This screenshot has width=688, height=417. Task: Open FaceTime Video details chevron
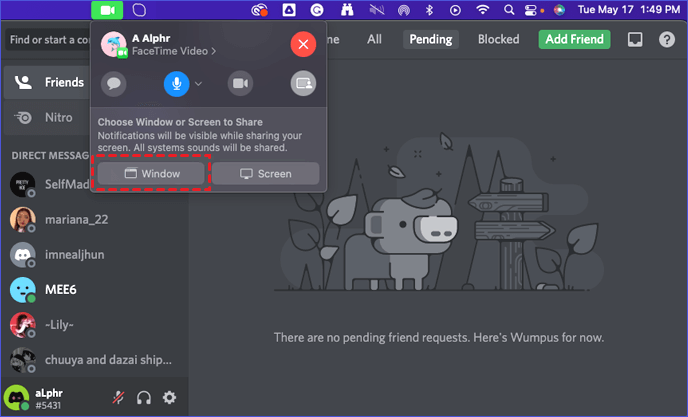click(x=214, y=51)
